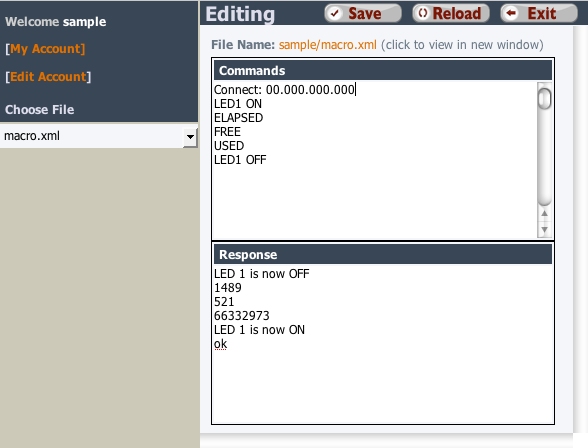Reload the macro file
Image resolution: width=588 pixels, height=448 pixels.
click(451, 13)
